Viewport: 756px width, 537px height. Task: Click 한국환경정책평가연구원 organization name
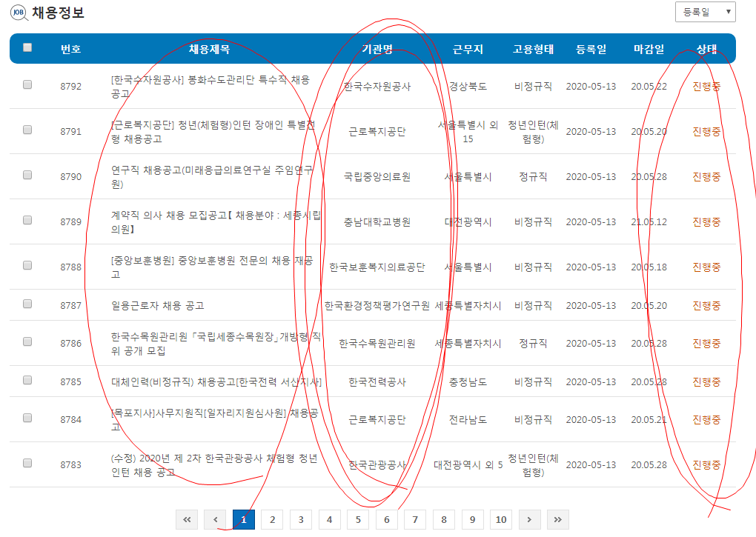(x=377, y=305)
